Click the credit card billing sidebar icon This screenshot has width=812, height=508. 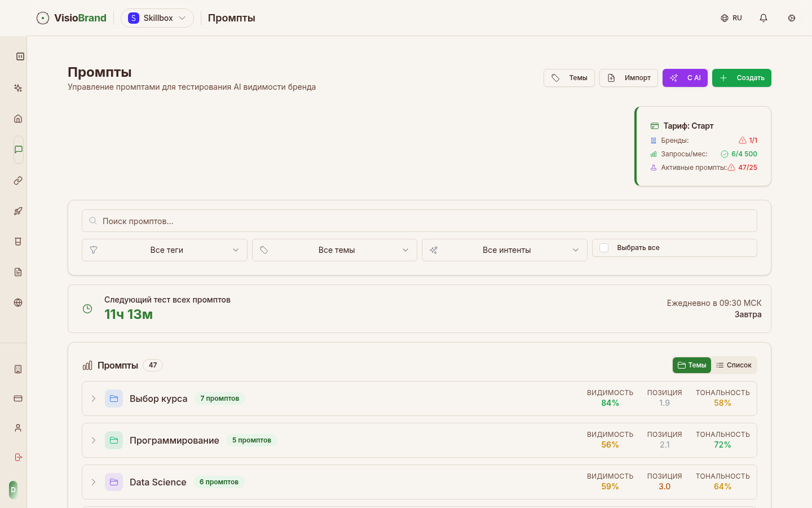click(18, 398)
